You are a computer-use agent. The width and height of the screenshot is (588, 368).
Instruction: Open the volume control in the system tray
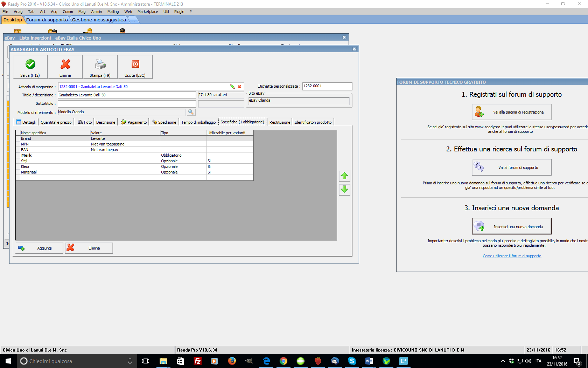[x=528, y=361]
